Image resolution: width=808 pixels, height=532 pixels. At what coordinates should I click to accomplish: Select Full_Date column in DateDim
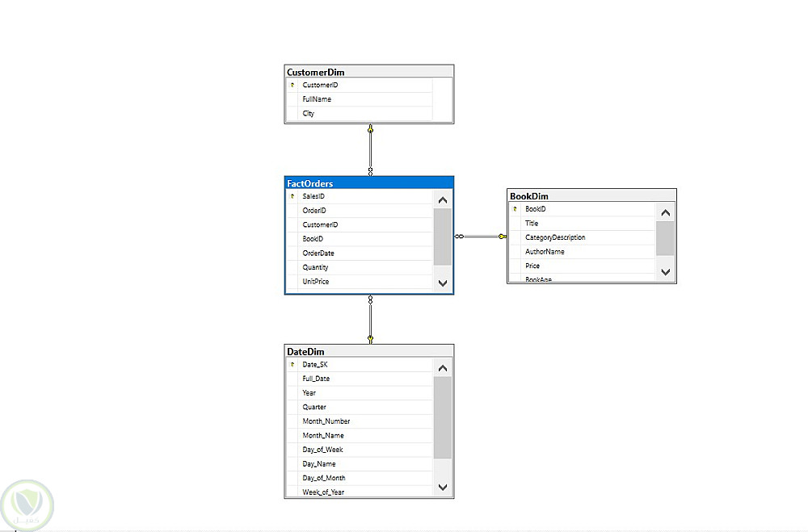point(360,379)
